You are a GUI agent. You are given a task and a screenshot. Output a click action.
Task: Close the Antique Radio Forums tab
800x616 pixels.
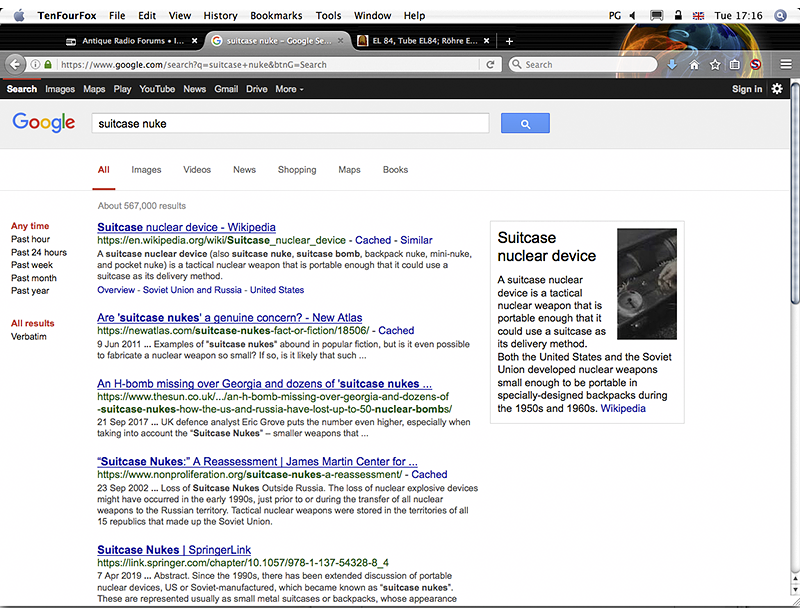194,41
